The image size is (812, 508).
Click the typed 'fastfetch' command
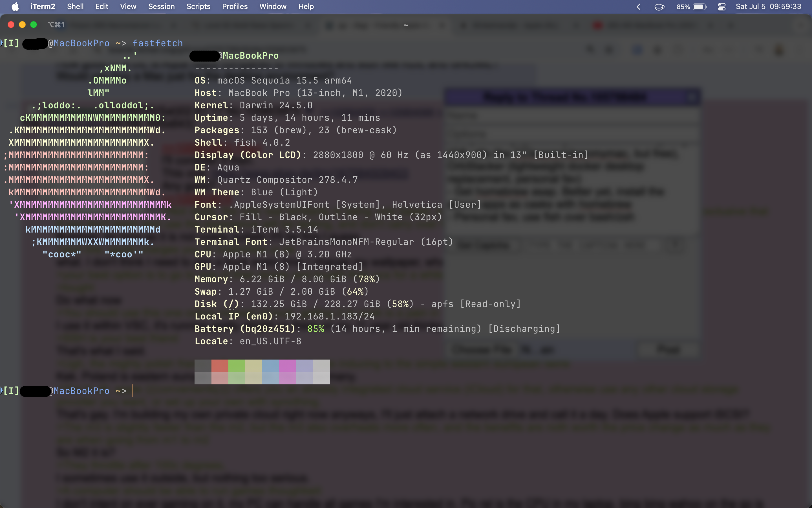tap(158, 43)
